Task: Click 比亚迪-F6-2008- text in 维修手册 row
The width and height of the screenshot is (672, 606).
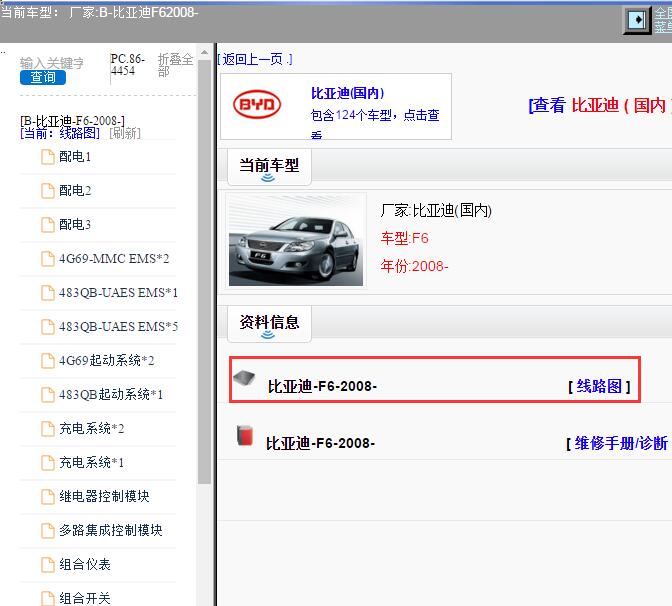Action: [x=321, y=443]
